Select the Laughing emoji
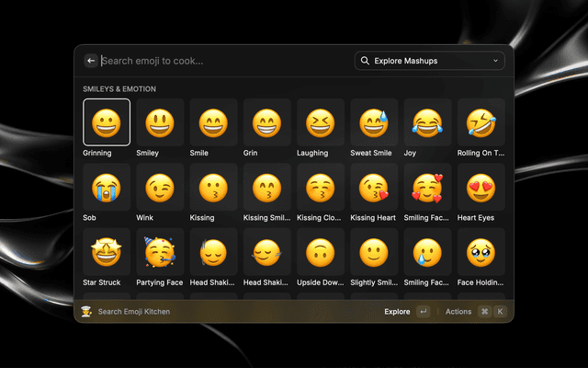The image size is (588, 368). click(320, 122)
